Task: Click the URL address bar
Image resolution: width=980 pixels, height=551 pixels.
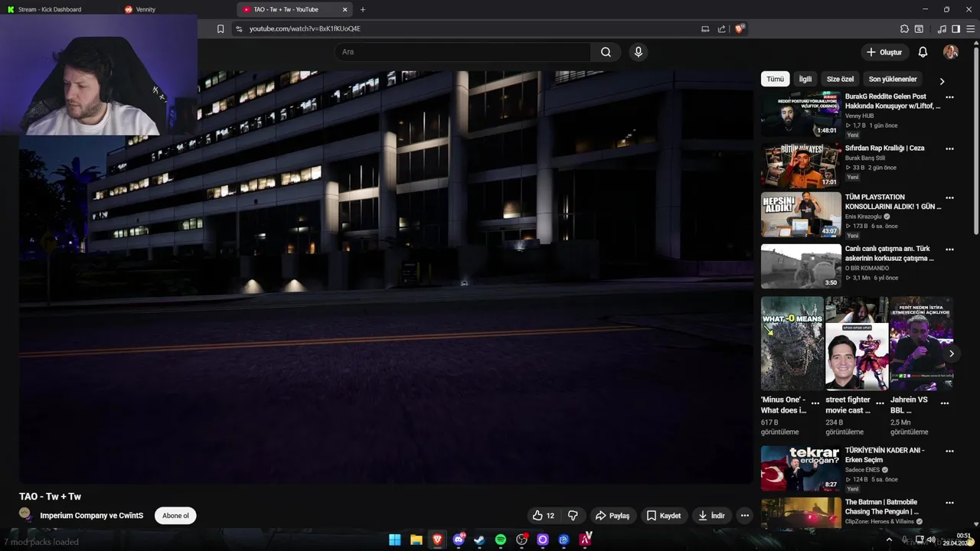Action: point(467,29)
